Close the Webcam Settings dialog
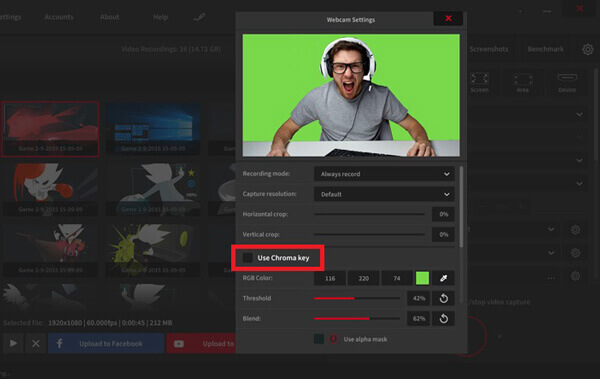The image size is (600, 379). tap(448, 18)
